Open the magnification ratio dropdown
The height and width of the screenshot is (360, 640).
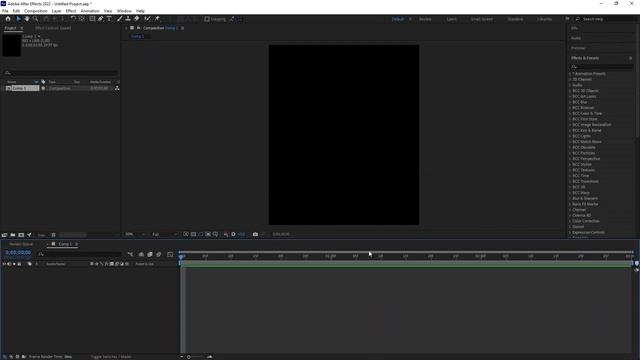pos(136,234)
